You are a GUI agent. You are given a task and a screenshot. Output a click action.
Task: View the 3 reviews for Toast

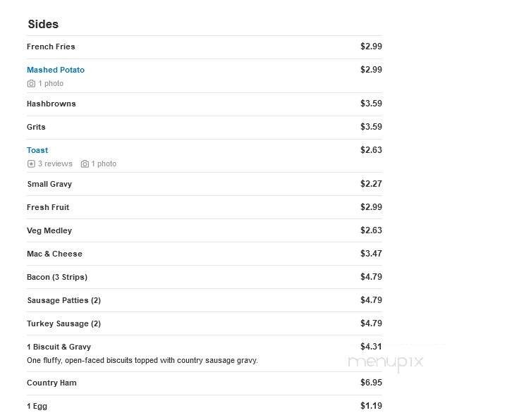[x=55, y=164]
